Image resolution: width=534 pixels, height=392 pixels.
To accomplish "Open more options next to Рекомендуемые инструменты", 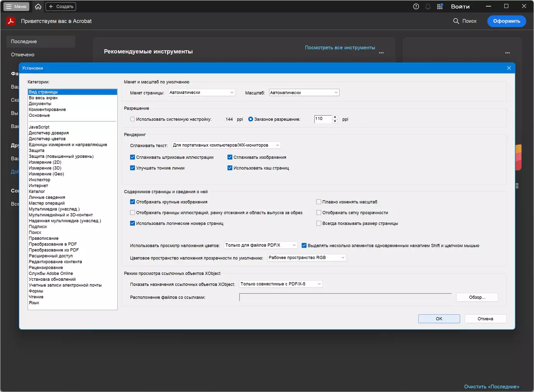I will (381, 53).
